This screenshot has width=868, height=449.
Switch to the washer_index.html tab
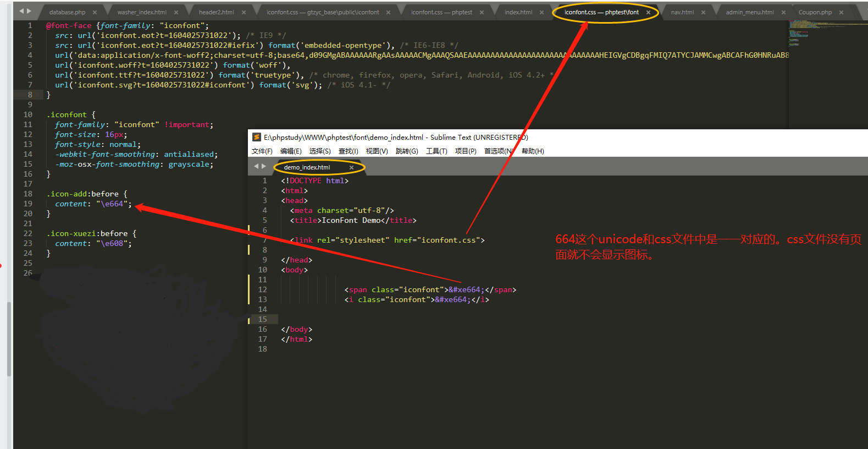click(x=142, y=12)
